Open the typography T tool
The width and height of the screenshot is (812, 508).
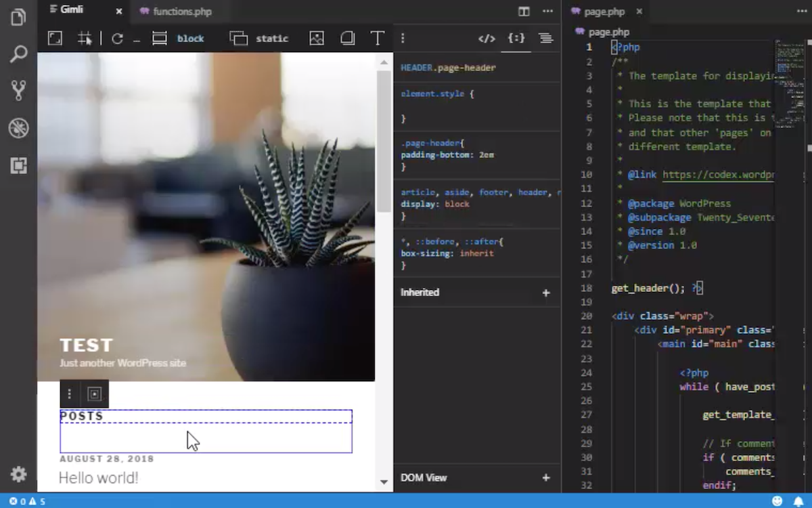378,39
